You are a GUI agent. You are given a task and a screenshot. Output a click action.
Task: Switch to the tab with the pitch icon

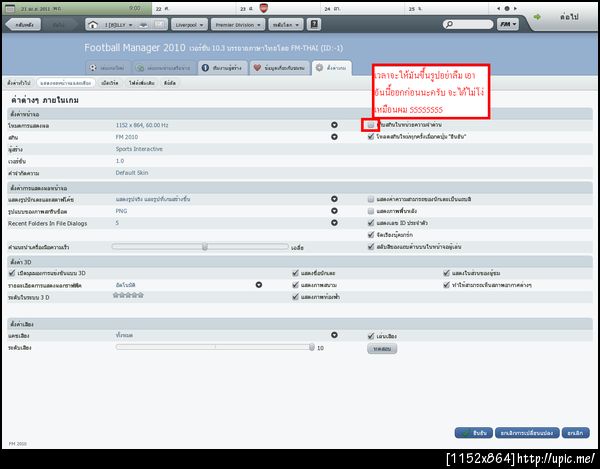164,68
